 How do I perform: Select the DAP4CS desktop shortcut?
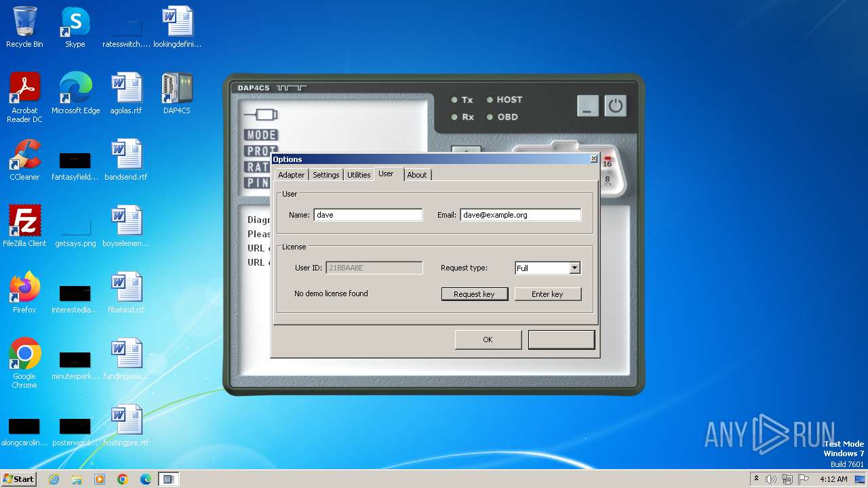[177, 94]
